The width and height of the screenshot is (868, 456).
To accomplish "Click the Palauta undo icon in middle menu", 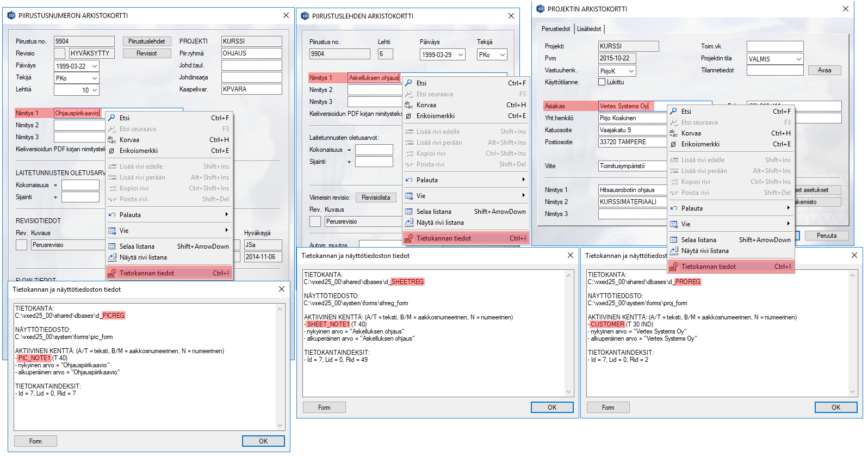I will pos(408,180).
